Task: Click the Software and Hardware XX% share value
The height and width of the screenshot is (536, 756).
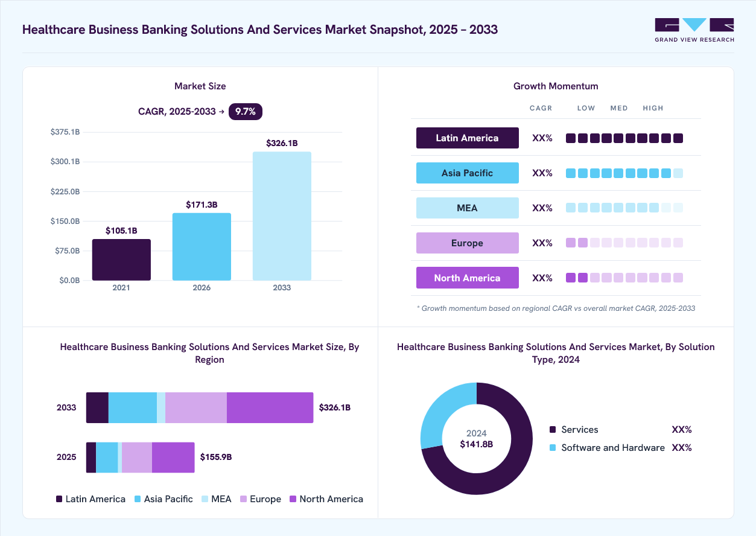Action: pos(682,448)
